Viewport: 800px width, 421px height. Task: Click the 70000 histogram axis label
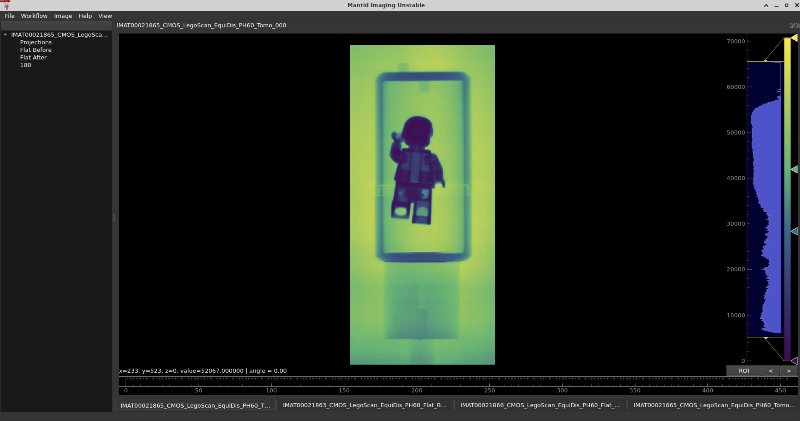tap(735, 41)
